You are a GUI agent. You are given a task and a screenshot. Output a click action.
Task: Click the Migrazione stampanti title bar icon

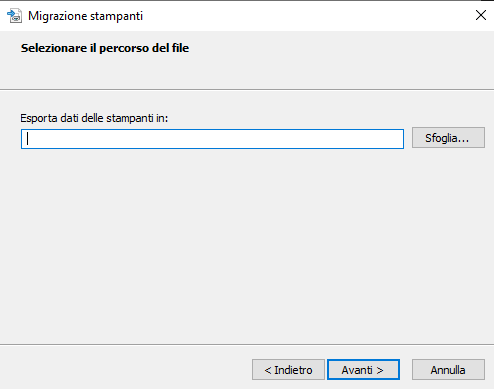(14, 16)
